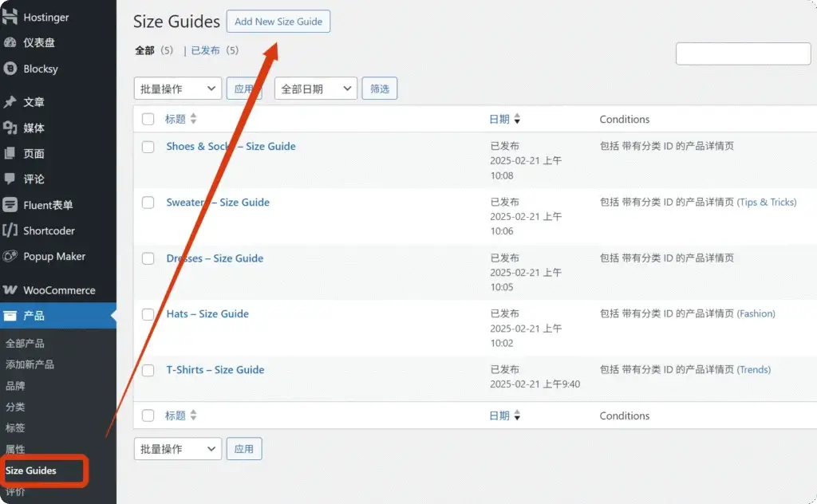817x504 pixels.
Task: Check the Shoes & Socks Size Guide checkbox
Action: click(148, 147)
